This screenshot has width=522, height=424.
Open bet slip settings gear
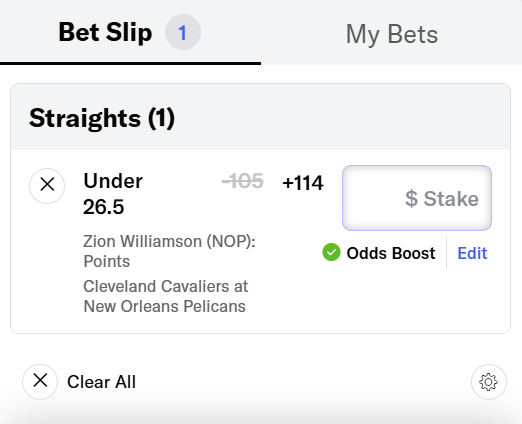point(489,382)
